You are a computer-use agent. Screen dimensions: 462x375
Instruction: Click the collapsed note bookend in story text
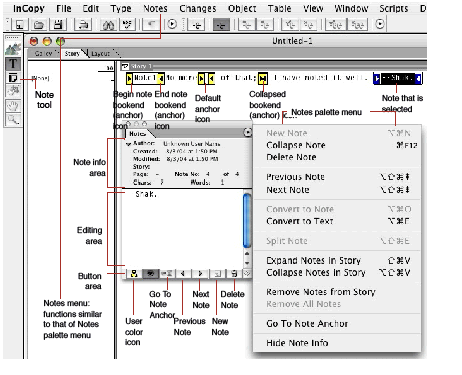point(263,78)
